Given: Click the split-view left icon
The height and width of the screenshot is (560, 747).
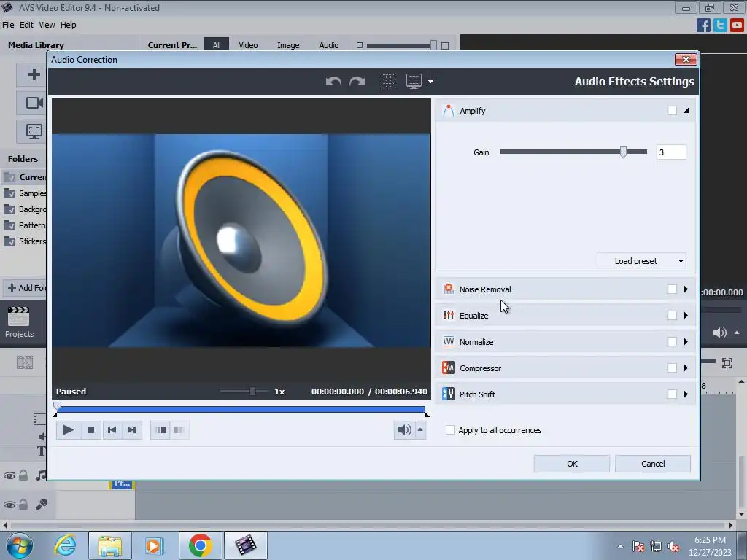Looking at the screenshot, I should tap(161, 430).
